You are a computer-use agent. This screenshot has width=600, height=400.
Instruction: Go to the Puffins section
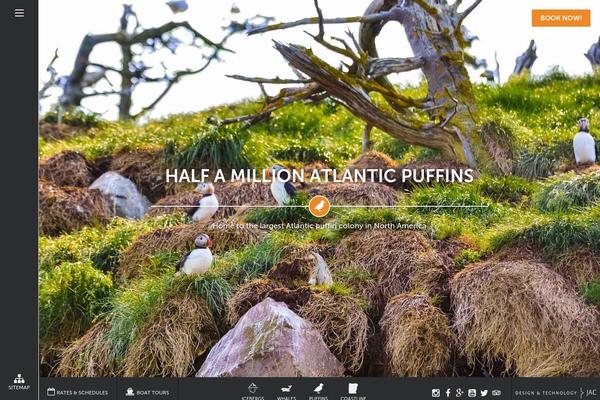[x=318, y=391]
